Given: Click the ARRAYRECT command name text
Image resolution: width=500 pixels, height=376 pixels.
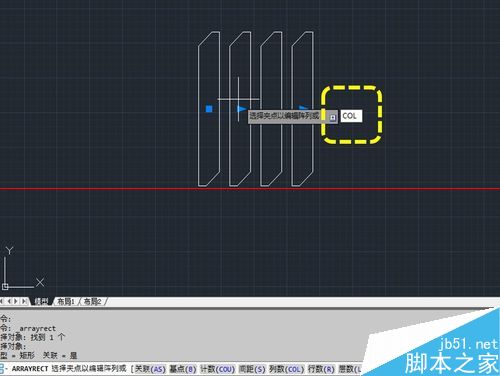Looking at the screenshot, I should coord(30,369).
